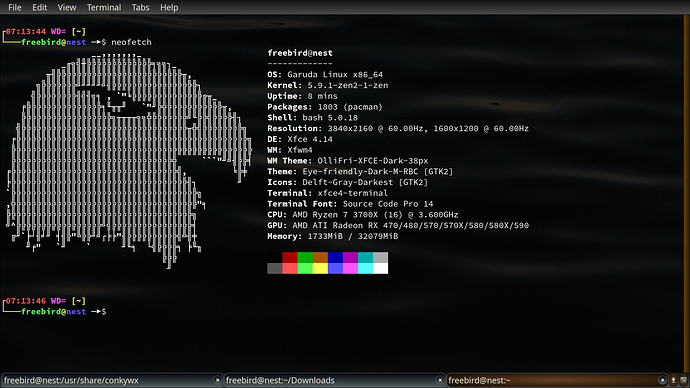This screenshot has width=690, height=388.
Task: Click the 'Kernel: 5.9.1-zen2-1-zen' line
Action: coord(327,85)
